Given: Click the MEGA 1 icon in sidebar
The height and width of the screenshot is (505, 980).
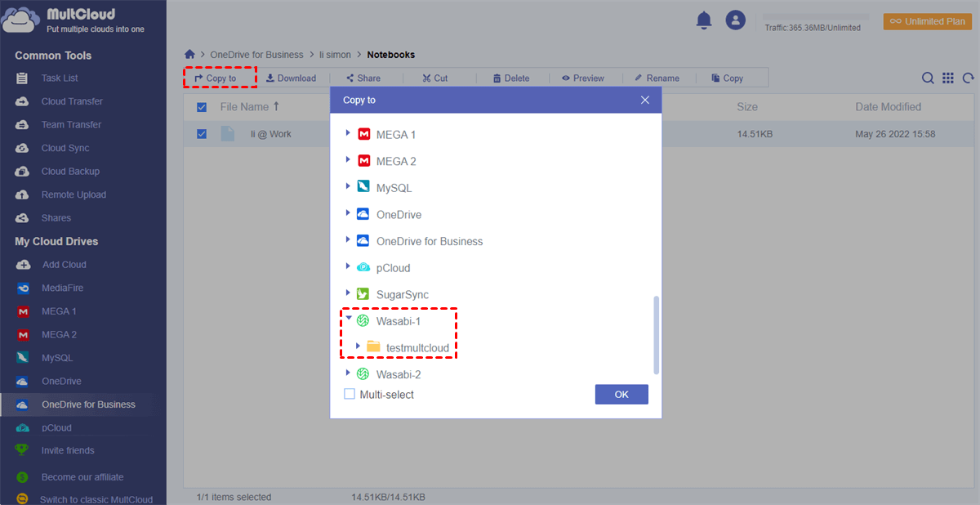Looking at the screenshot, I should [24, 311].
